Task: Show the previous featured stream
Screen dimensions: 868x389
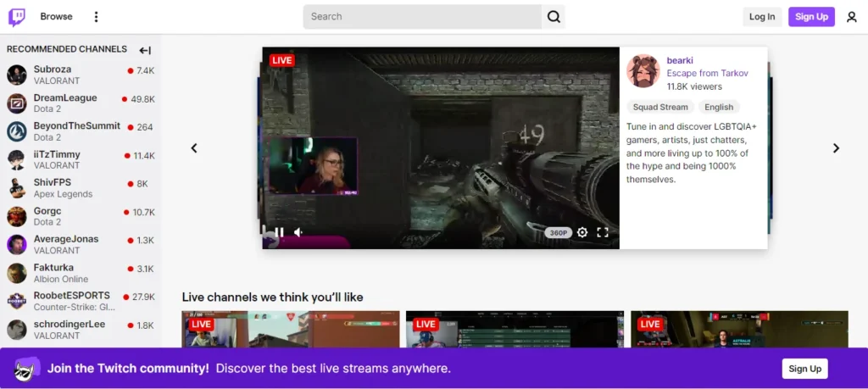Action: (194, 147)
